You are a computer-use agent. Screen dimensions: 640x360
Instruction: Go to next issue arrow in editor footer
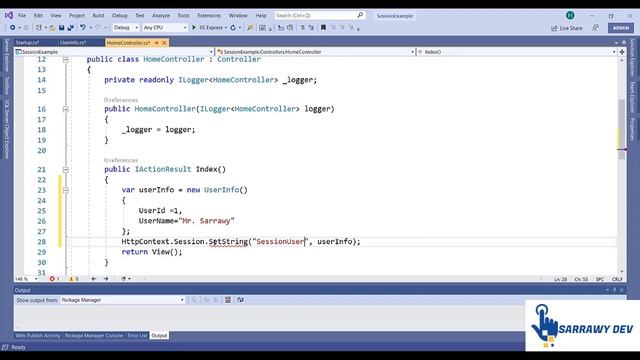pyautogui.click(x=106, y=279)
